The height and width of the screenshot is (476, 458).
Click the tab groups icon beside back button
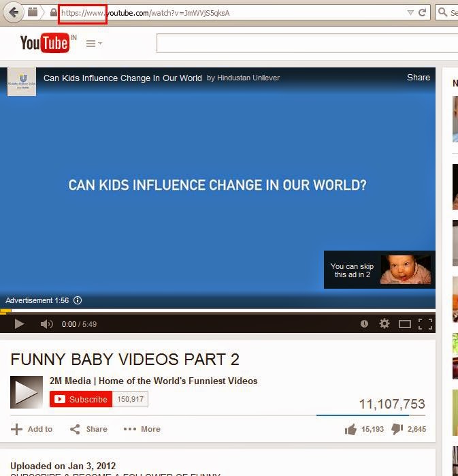33,12
